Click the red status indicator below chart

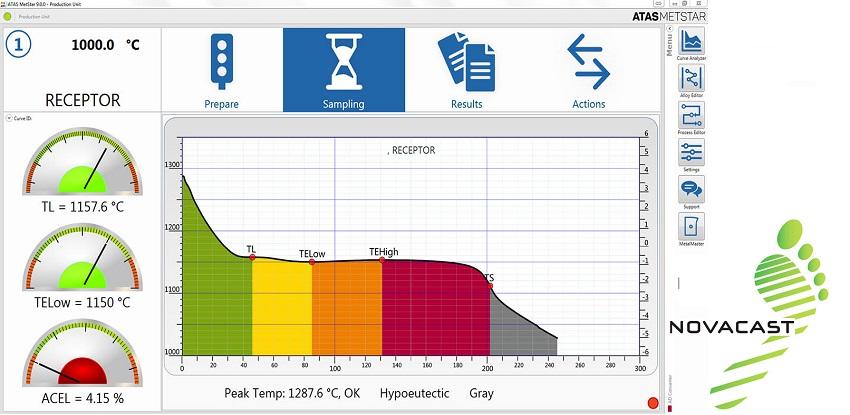point(653,403)
